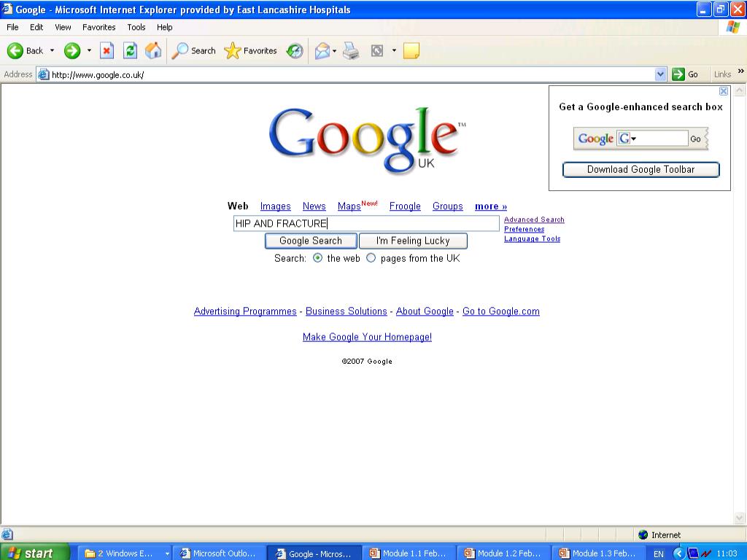This screenshot has width=747, height=560.
Task: Open the Search magnifier toolbar button
Action: click(x=193, y=50)
